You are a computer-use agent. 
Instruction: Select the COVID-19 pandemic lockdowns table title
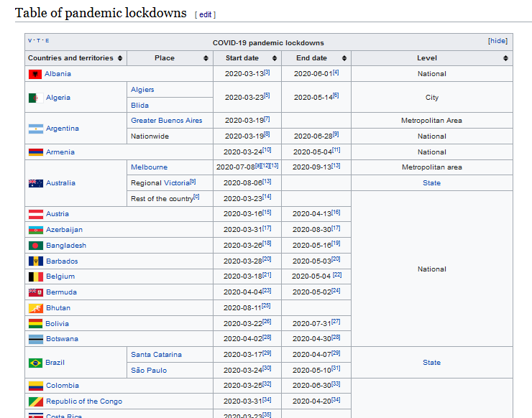click(268, 43)
